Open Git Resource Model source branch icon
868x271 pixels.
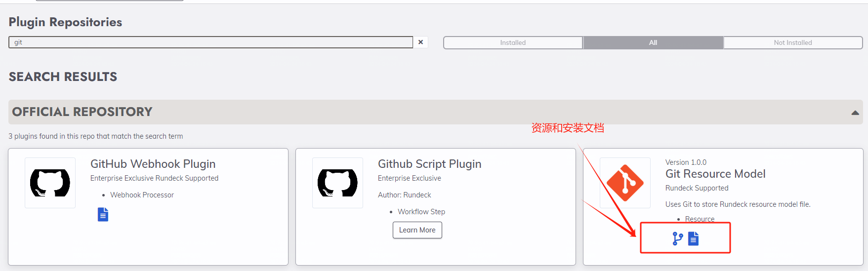coord(678,239)
